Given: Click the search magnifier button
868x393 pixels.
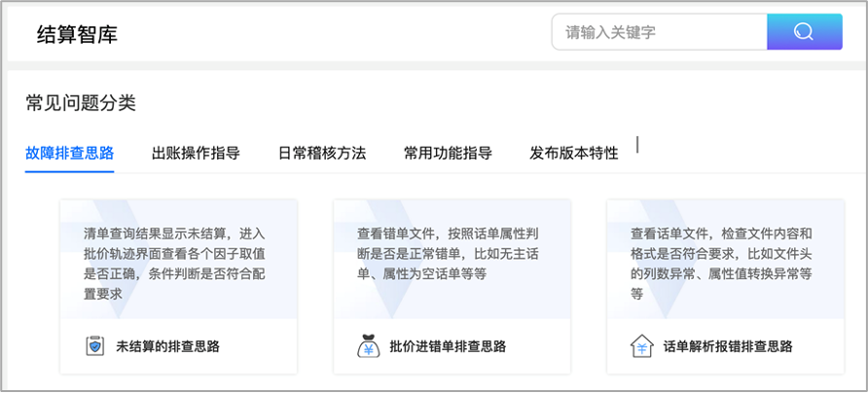Looking at the screenshot, I should [x=805, y=31].
